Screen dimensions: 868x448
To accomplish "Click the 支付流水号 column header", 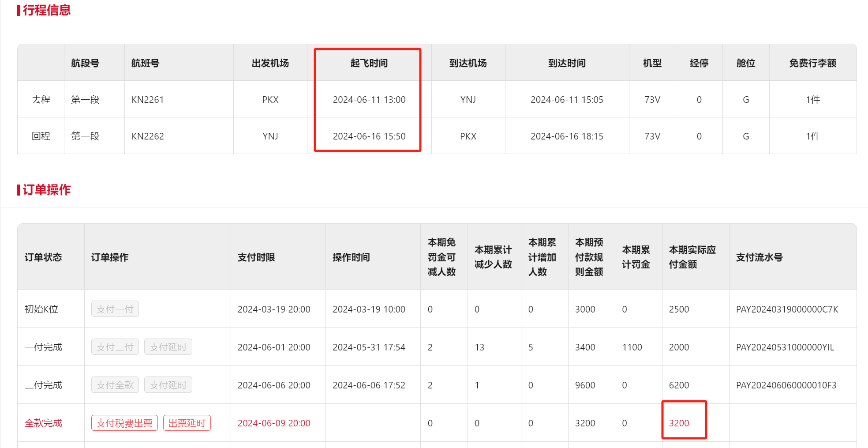I will [759, 257].
